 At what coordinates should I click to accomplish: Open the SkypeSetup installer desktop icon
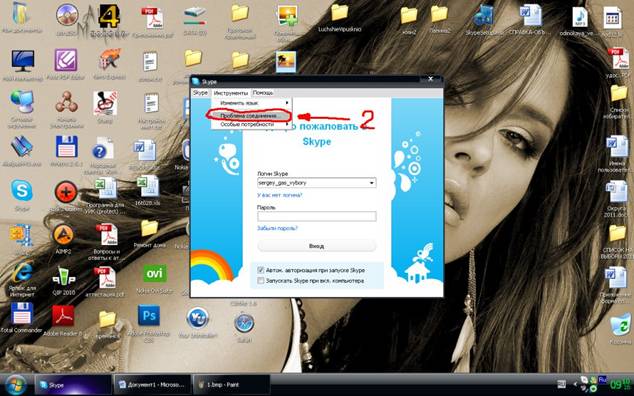point(483,16)
